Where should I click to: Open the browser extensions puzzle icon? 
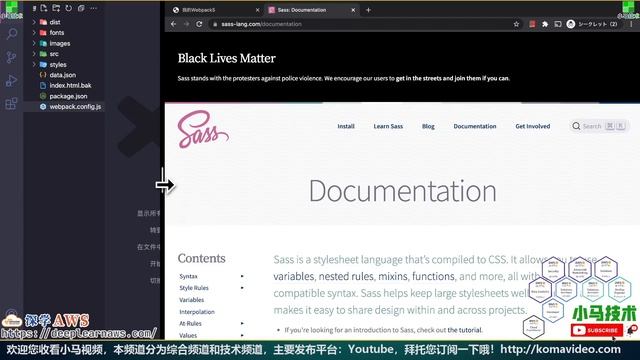coord(545,24)
